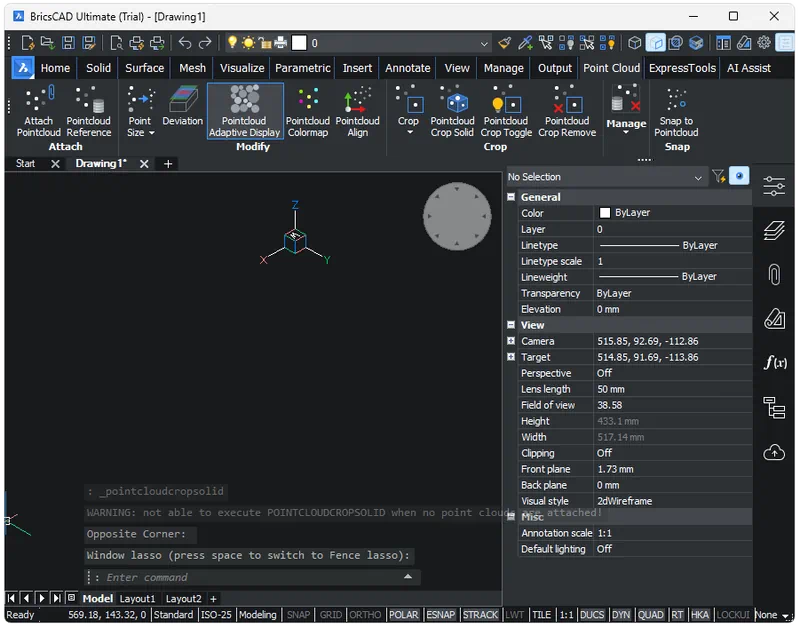Expand the Manage dropdown in ribbon
This screenshot has height=628, width=800.
click(627, 110)
